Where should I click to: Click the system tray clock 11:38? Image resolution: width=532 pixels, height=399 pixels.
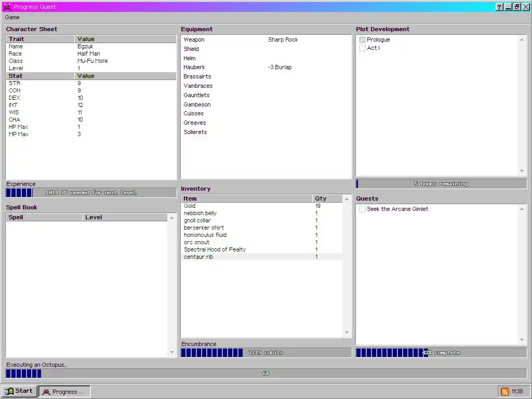[517, 391]
